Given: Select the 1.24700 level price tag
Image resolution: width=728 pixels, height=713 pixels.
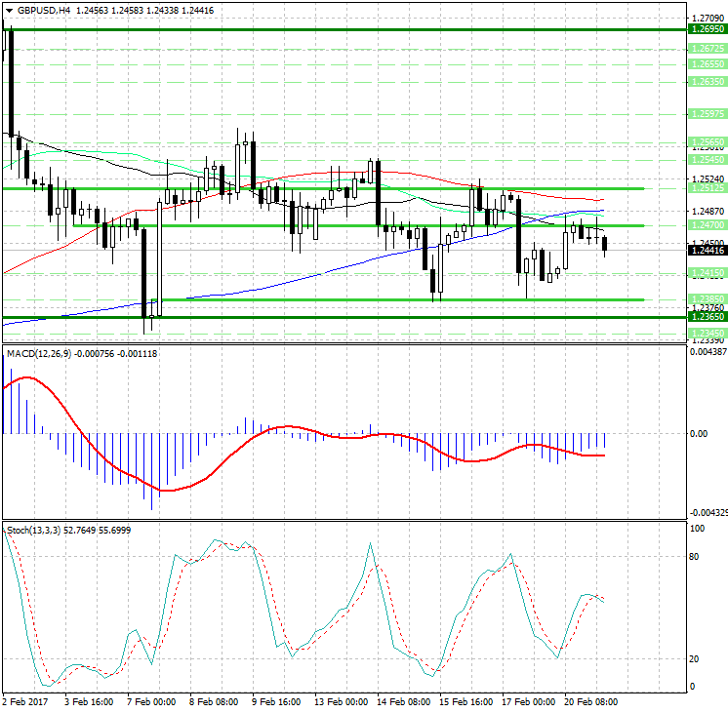Looking at the screenshot, I should [707, 225].
